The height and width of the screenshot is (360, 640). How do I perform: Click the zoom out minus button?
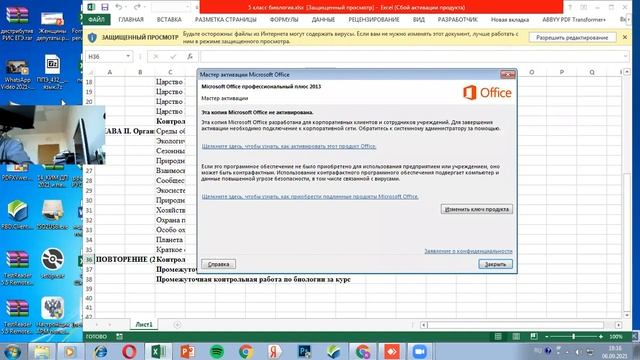click(x=547, y=336)
